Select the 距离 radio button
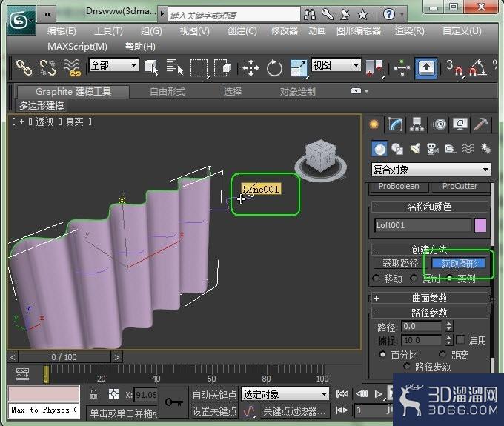504x426 pixels. [x=442, y=355]
